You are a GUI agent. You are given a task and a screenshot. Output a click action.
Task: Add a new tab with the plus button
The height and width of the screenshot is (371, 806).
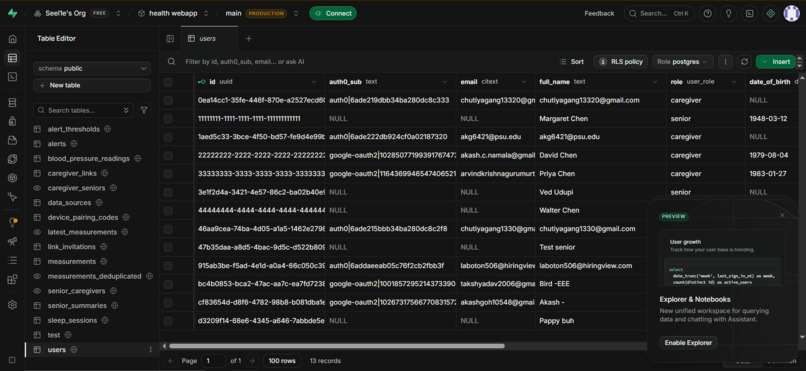249,39
